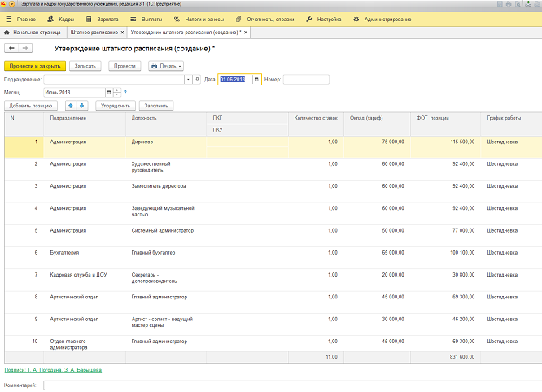The width and height of the screenshot is (542, 392).
Task: Sort by the Должность column header
Action: pos(166,124)
